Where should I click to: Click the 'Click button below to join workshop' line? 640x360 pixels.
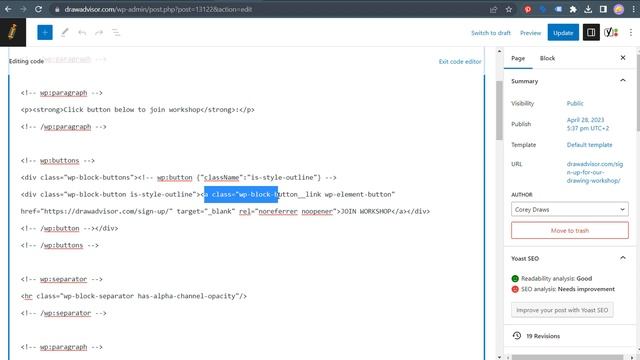click(138, 110)
